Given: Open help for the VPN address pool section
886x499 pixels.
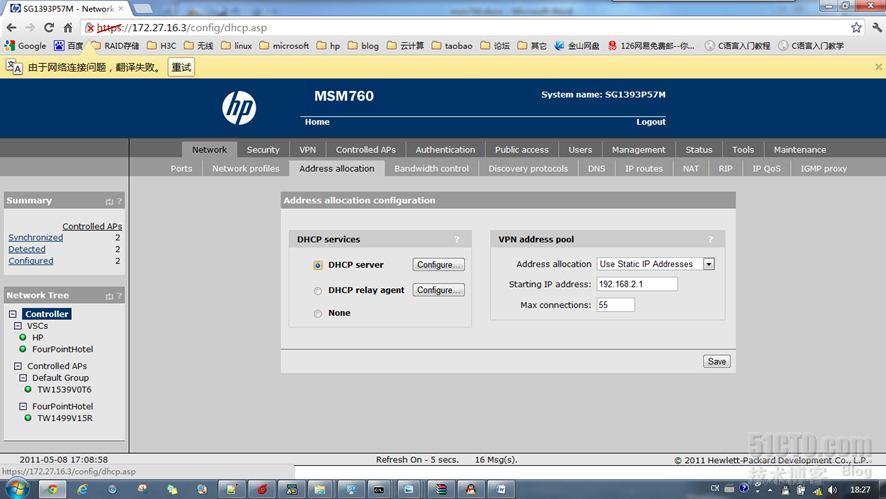Looking at the screenshot, I should tap(710, 240).
